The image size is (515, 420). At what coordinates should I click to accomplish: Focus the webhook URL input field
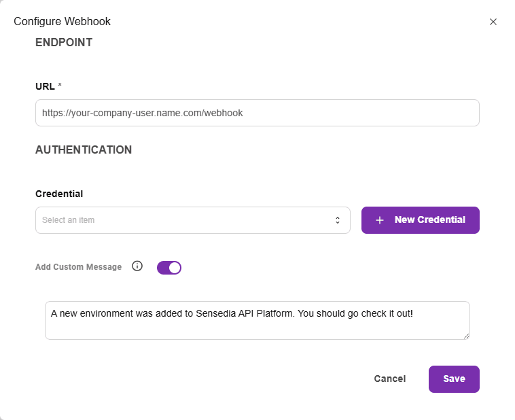257,113
